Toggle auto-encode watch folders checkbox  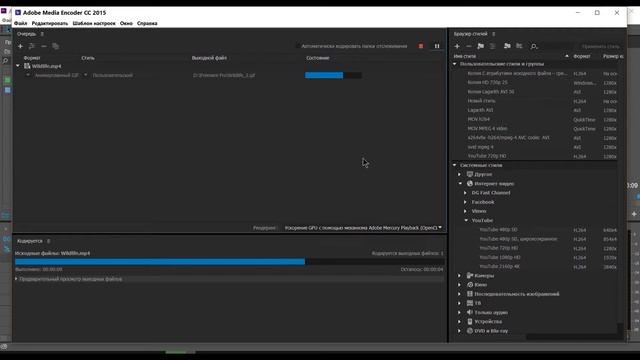point(298,46)
